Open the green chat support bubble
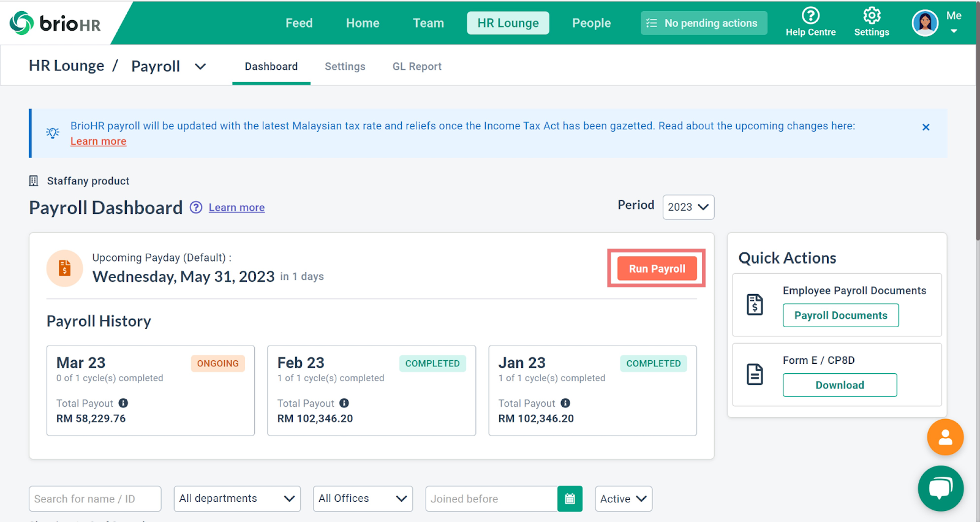The width and height of the screenshot is (980, 522). tap(941, 488)
